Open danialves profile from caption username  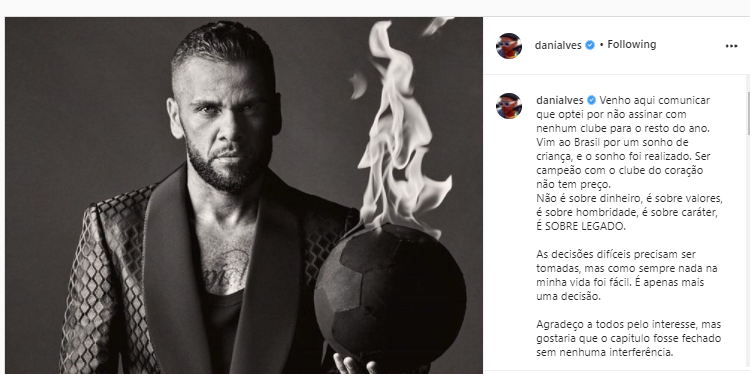560,100
